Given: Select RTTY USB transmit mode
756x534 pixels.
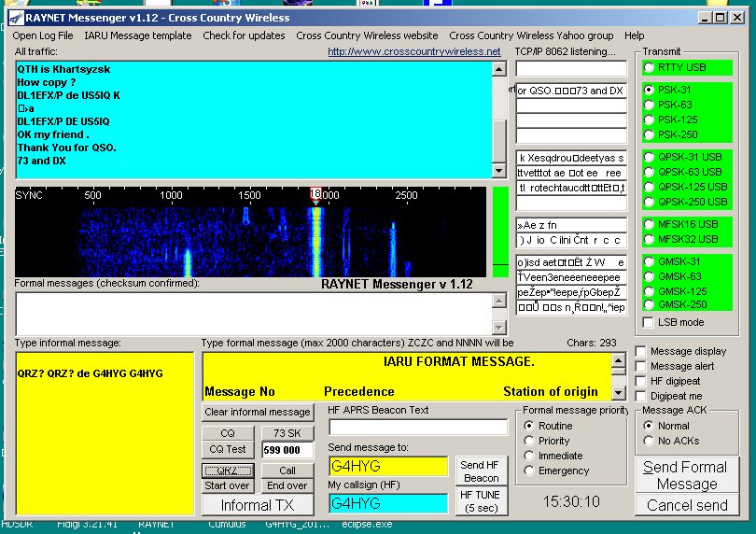Looking at the screenshot, I should (x=650, y=67).
